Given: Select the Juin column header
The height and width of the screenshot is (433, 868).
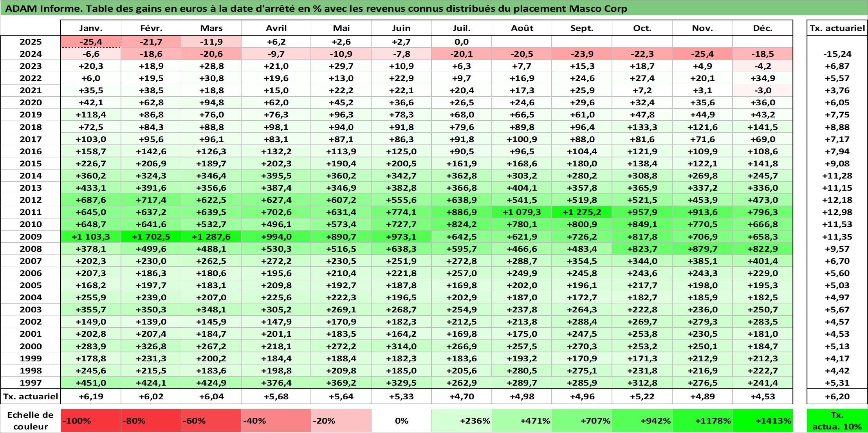Looking at the screenshot, I should pyautogui.click(x=401, y=28).
